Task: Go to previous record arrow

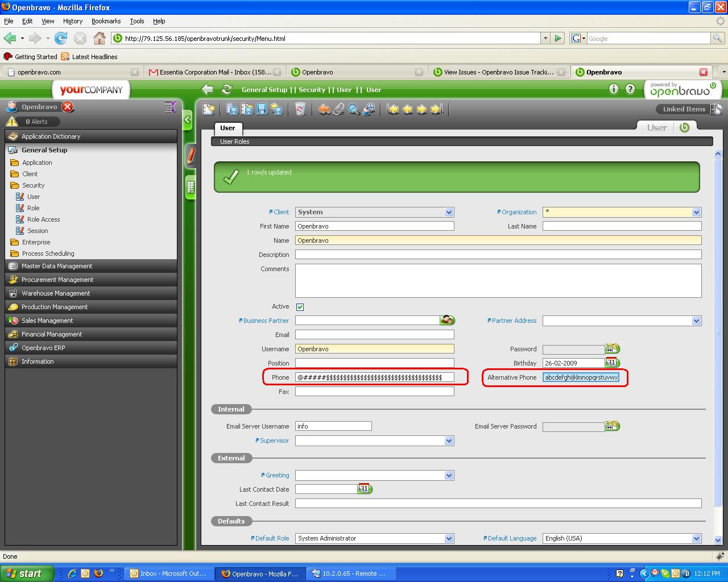Action: click(x=408, y=109)
